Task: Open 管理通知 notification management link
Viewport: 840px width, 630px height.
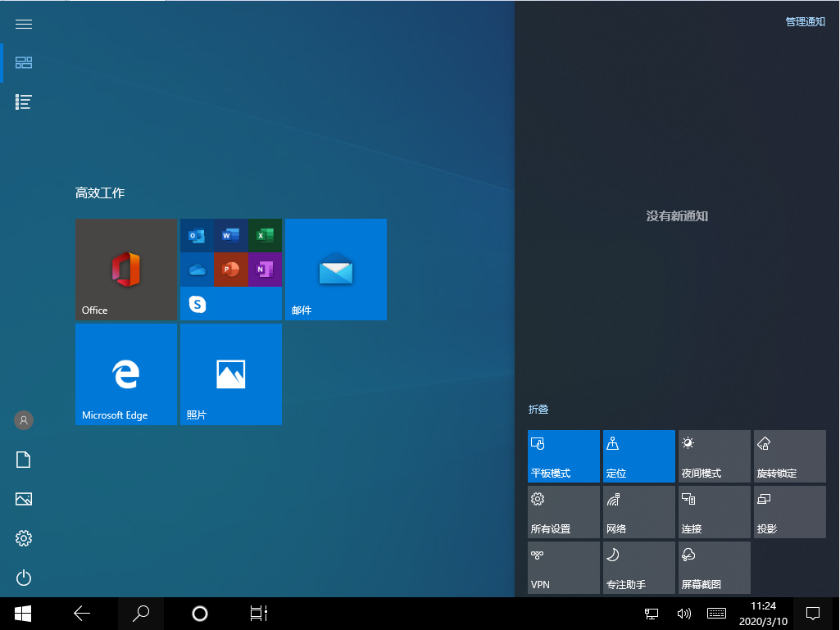Action: point(804,21)
